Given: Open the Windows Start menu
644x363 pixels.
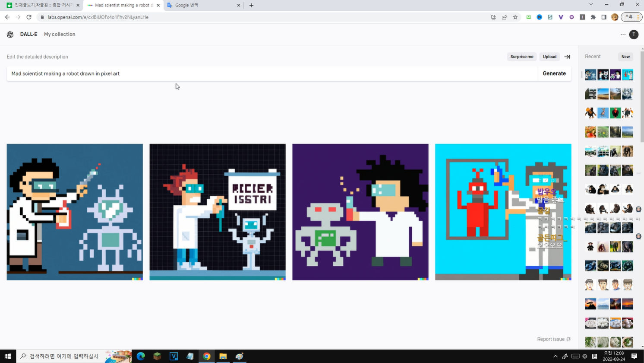Looking at the screenshot, I should coord(8,357).
